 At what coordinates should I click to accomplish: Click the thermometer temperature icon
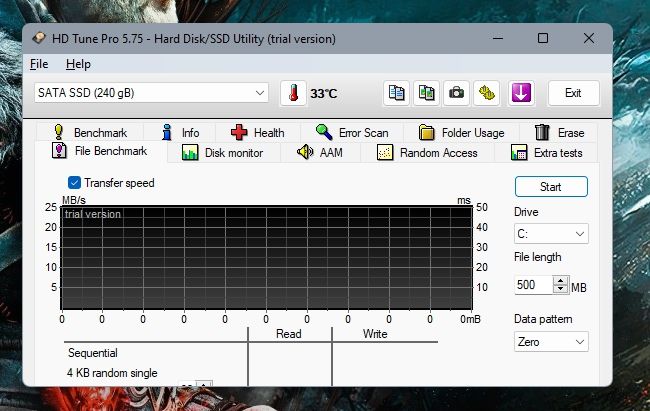pyautogui.click(x=293, y=93)
